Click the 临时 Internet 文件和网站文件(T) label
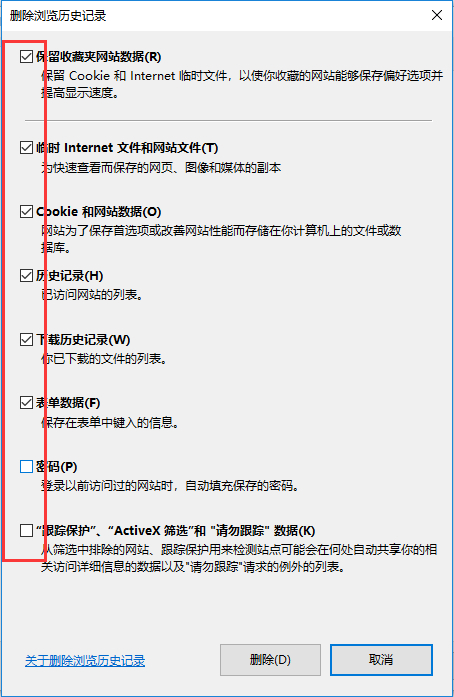Viewport: 454px width, 697px height. (127, 148)
